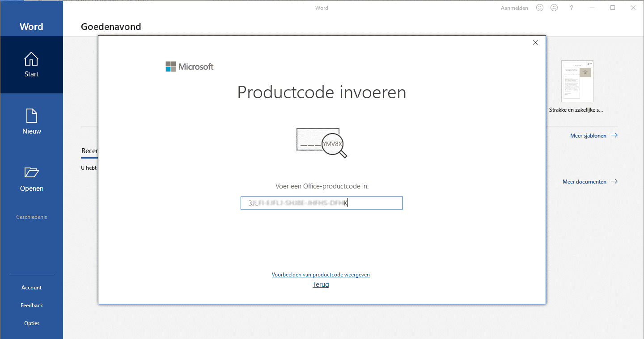
Task: Send a smile feedback icon
Action: (540, 8)
